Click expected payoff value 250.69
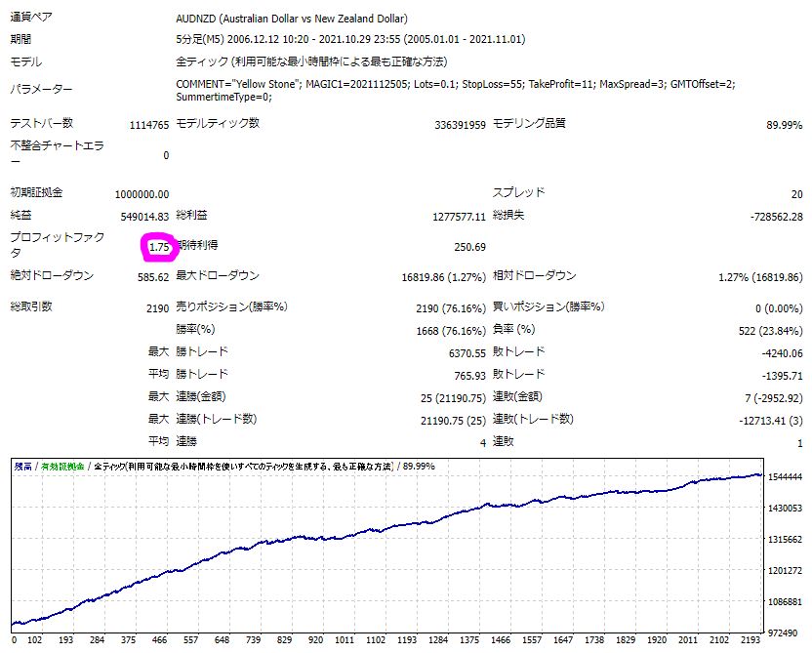Image resolution: width=812 pixels, height=653 pixels. [470, 248]
